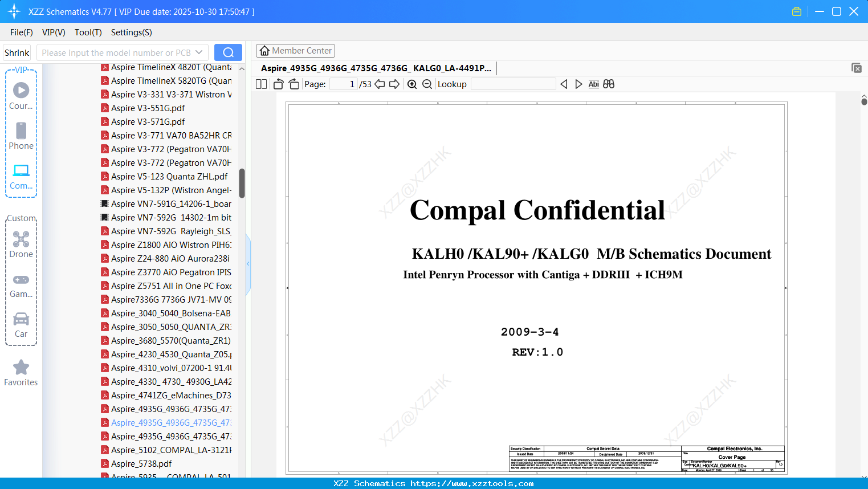Zoom out of the schematic
Image resolution: width=868 pixels, height=489 pixels.
(427, 84)
